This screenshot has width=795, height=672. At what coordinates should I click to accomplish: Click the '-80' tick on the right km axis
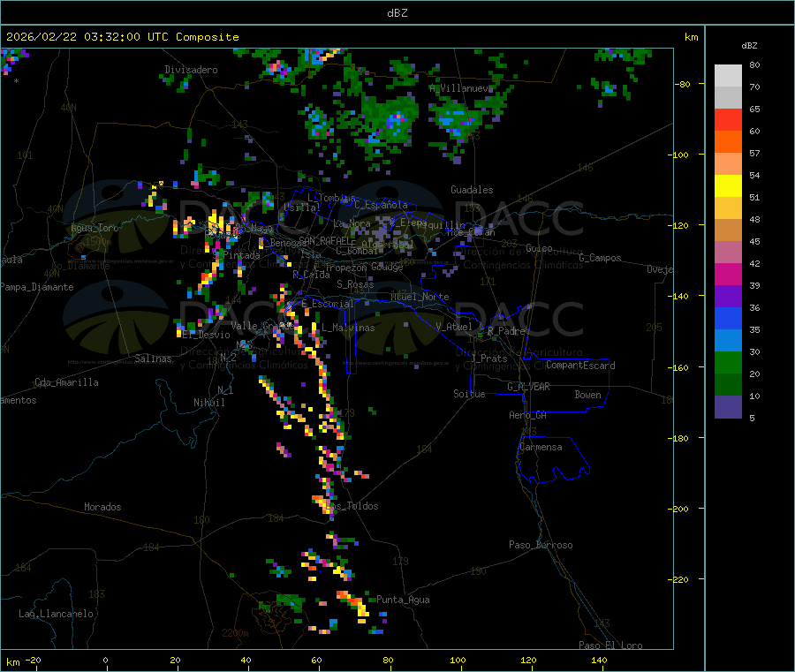tap(682, 84)
